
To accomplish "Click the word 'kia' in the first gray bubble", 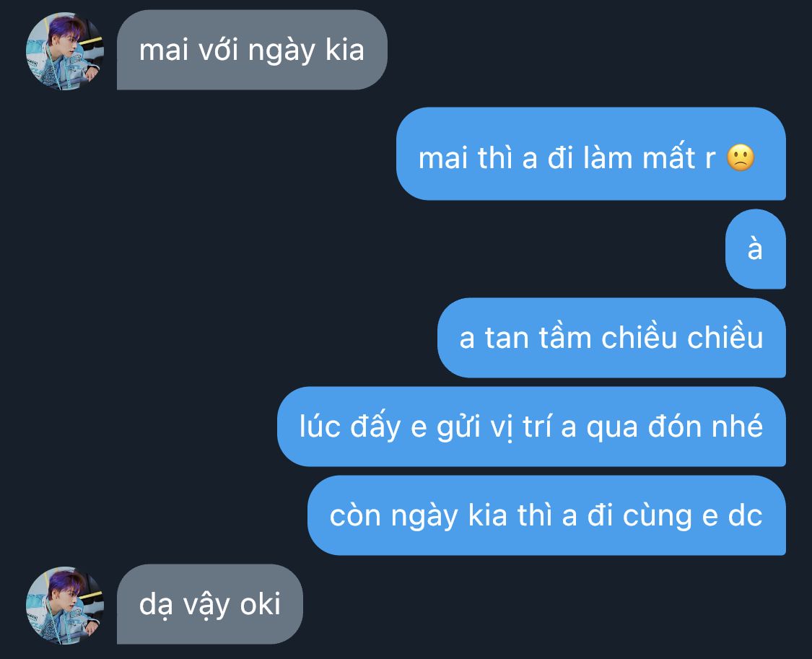I will click(345, 50).
